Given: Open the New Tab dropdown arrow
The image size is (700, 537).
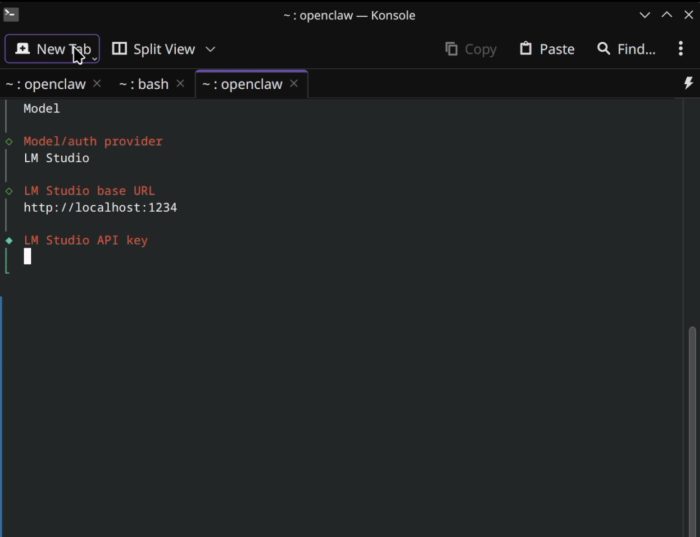Looking at the screenshot, I should coord(95,58).
